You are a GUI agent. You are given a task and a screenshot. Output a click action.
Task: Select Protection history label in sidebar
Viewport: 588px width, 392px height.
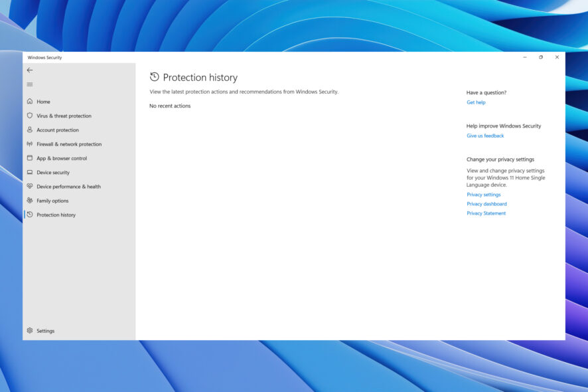(x=56, y=215)
